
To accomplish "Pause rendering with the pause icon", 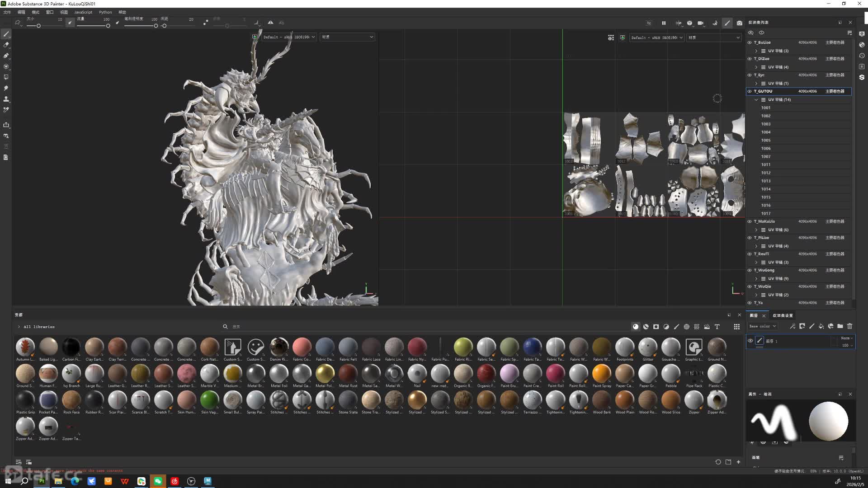I will click(x=664, y=23).
